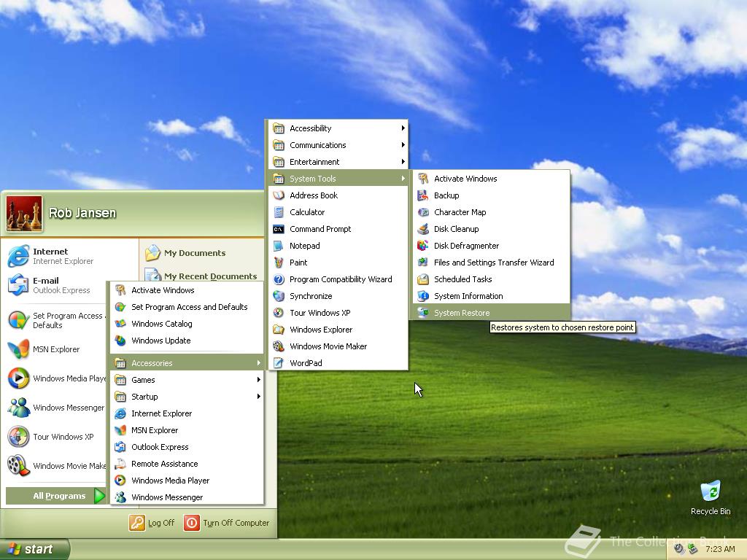Launch Disk Cleanup icon
Screen dimensions: 747x560
coord(422,229)
